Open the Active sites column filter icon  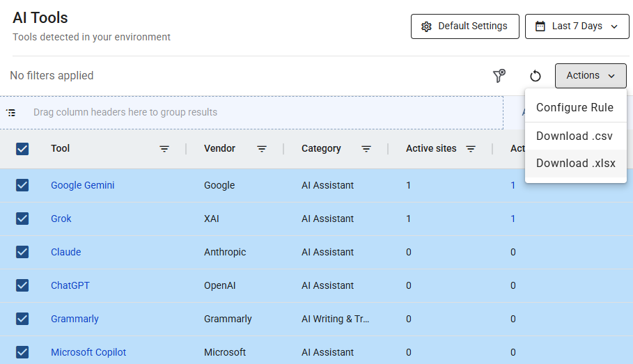[x=470, y=149]
